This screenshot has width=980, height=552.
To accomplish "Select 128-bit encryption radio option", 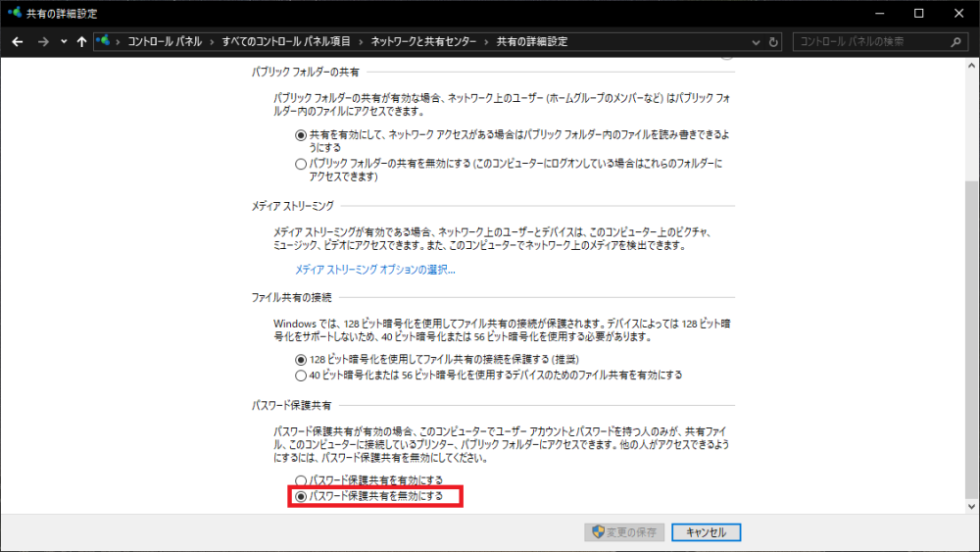I will click(301, 360).
